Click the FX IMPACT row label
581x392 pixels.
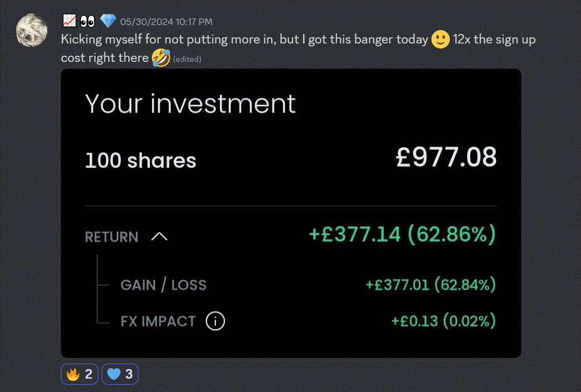click(158, 321)
